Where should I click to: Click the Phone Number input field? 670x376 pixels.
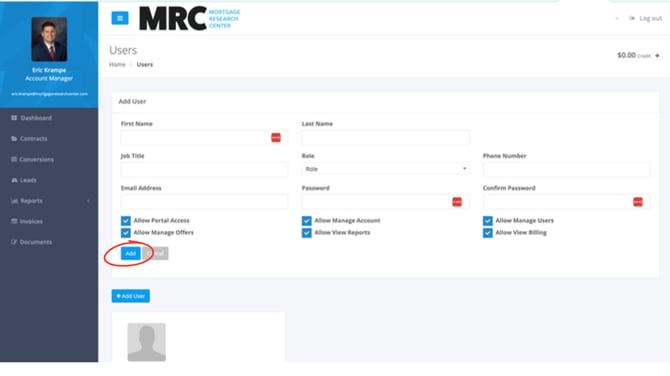567,170
